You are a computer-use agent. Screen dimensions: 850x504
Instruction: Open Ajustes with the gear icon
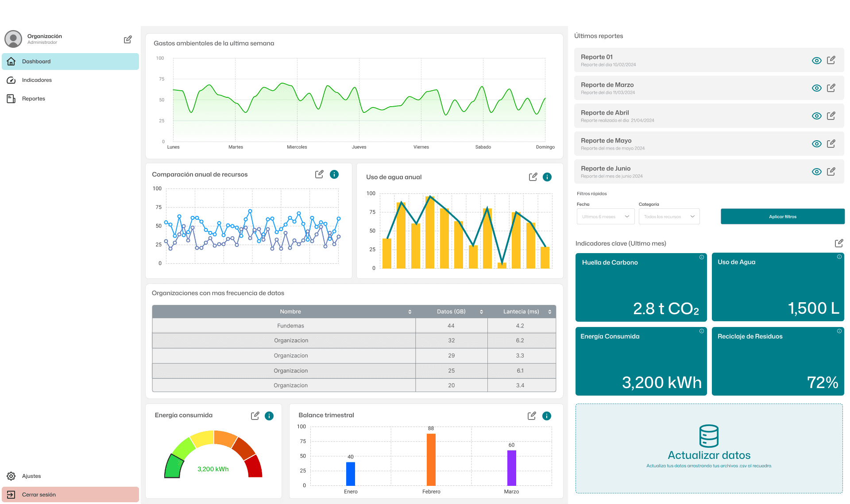point(12,476)
